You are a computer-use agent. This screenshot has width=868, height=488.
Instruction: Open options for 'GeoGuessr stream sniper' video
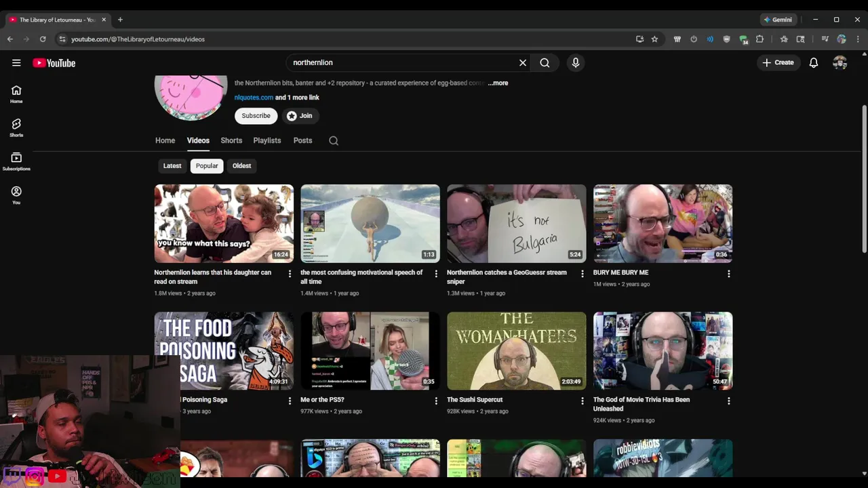coord(582,274)
